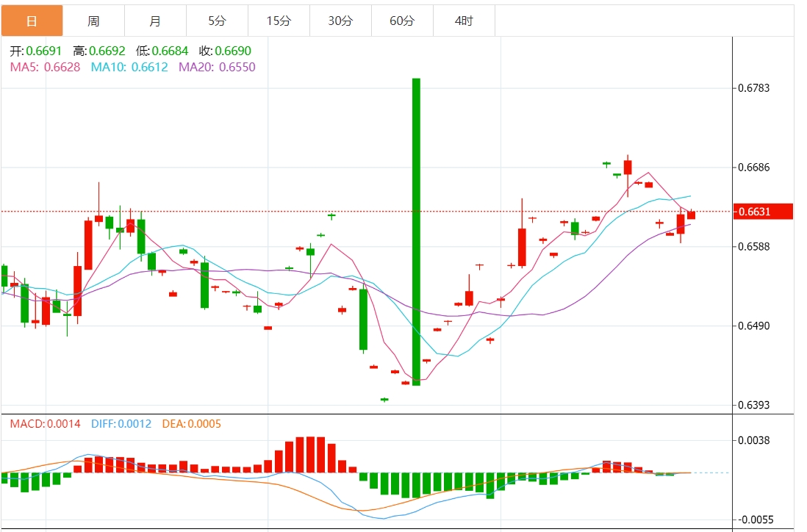807x532 pixels.
Task: Click the MA5: 0.6628 indicator label
Action: [46, 67]
